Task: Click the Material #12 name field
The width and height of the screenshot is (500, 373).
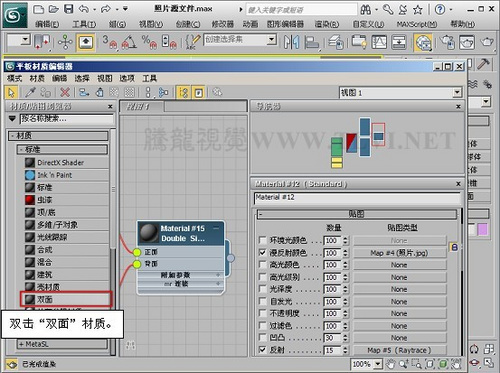Action: [x=357, y=197]
